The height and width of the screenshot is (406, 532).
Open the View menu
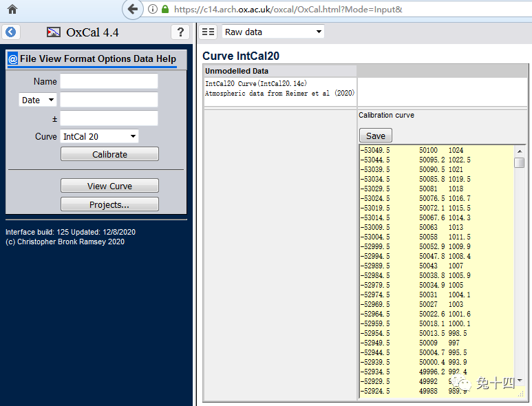tap(50, 58)
